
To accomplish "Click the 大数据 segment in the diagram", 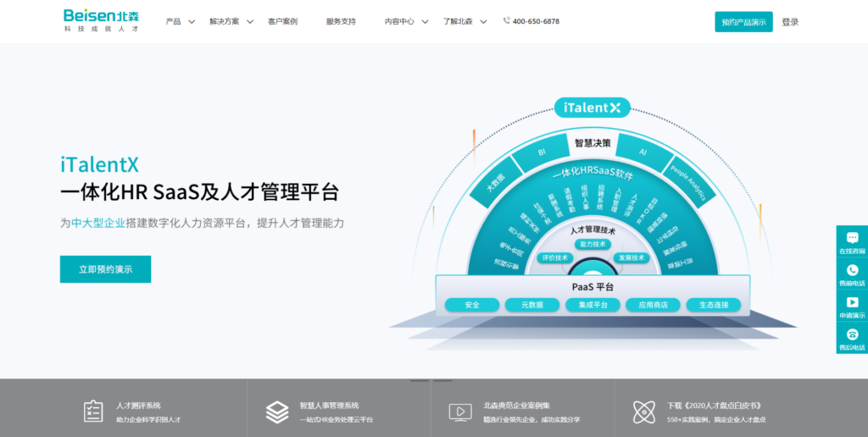I will tap(496, 184).
